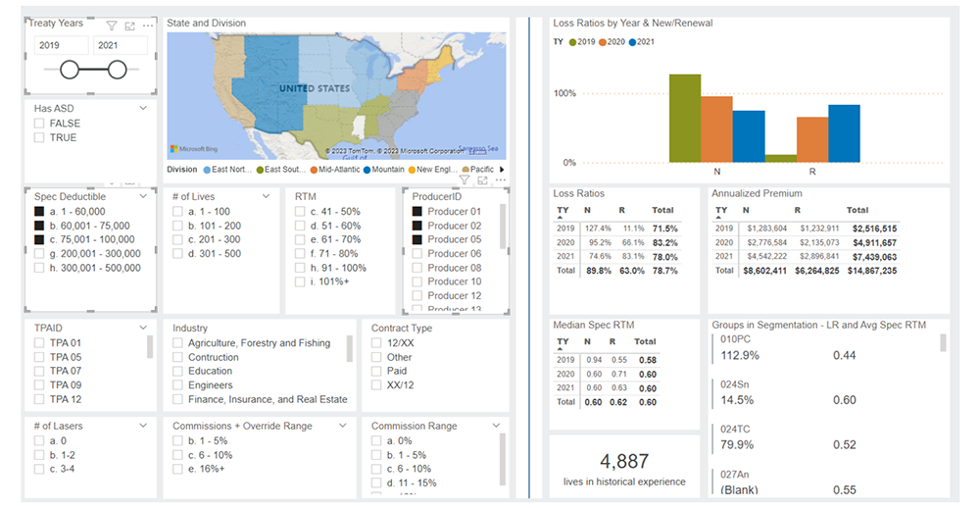Expand the Spec Deductible slicer dropdown
Viewport: 980px width, 508px height.
tap(144, 196)
